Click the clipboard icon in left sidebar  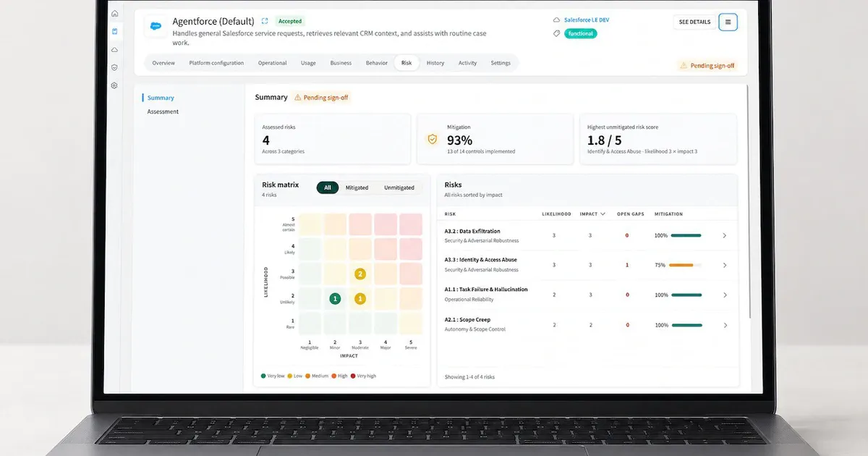[x=114, y=32]
